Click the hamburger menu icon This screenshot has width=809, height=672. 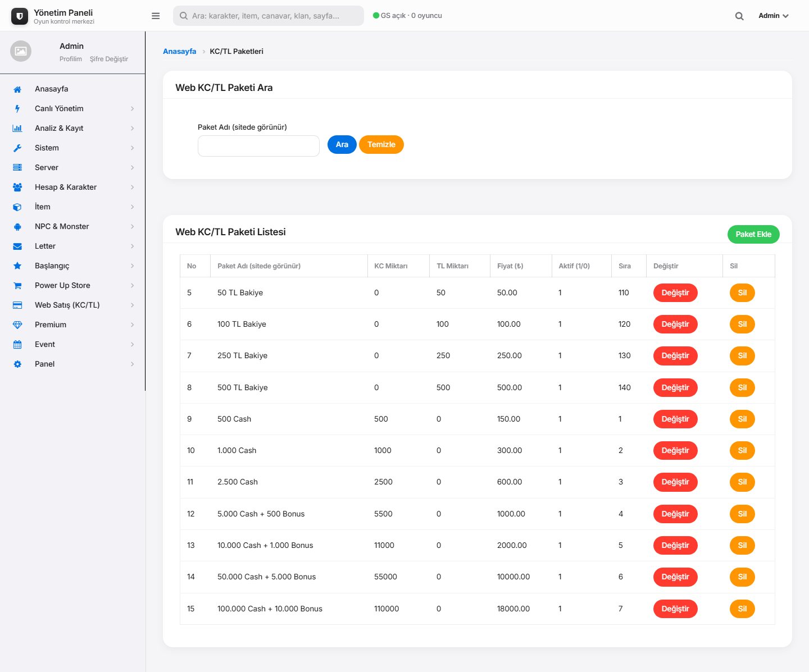(156, 16)
